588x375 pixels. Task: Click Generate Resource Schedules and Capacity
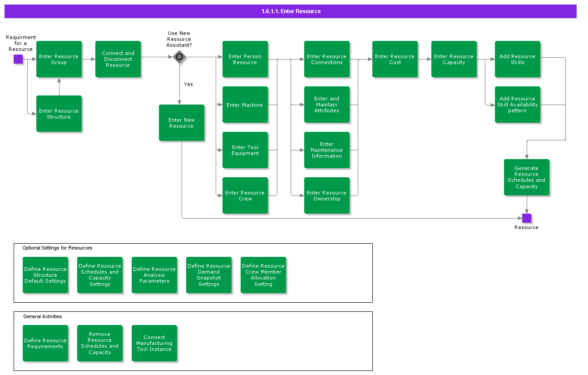[x=527, y=177]
